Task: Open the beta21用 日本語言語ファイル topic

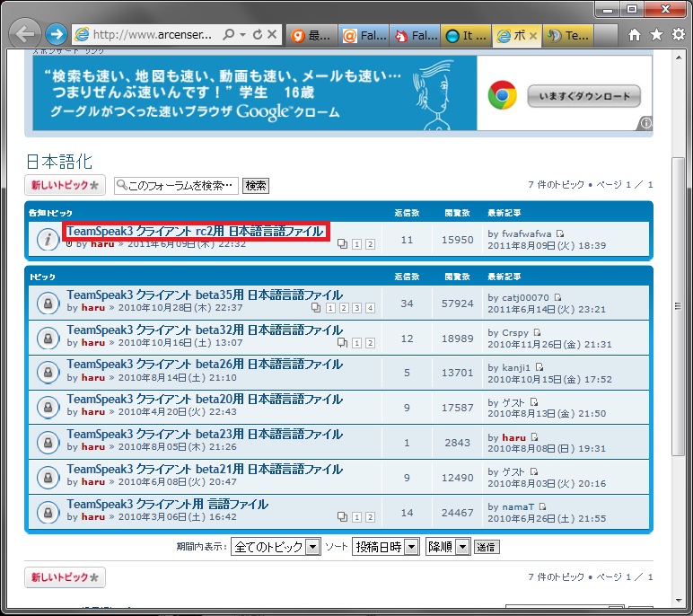Action: [205, 470]
